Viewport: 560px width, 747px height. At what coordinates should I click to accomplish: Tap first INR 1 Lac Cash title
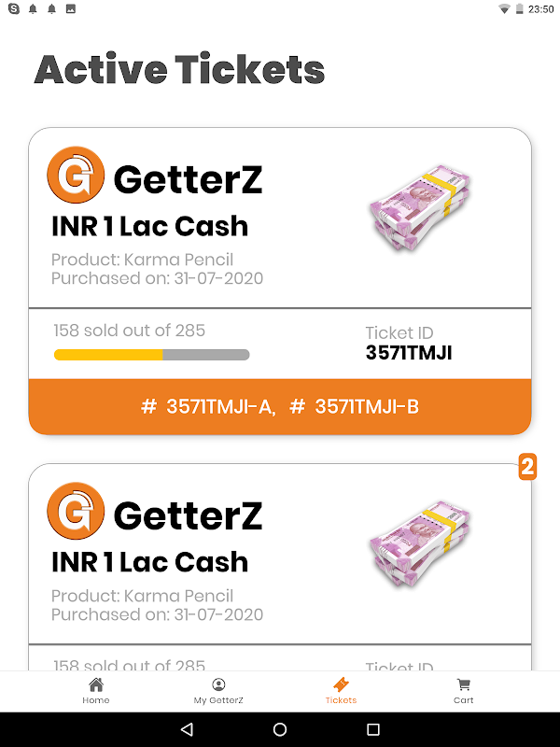click(149, 226)
